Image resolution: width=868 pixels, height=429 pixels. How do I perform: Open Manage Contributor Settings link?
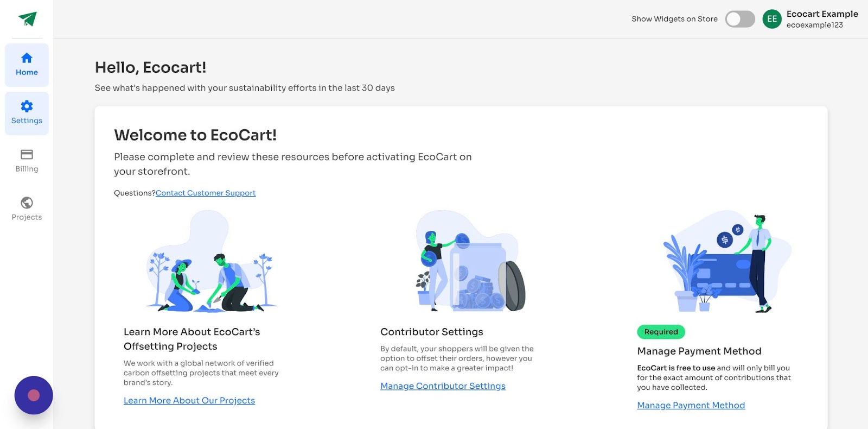tap(443, 386)
